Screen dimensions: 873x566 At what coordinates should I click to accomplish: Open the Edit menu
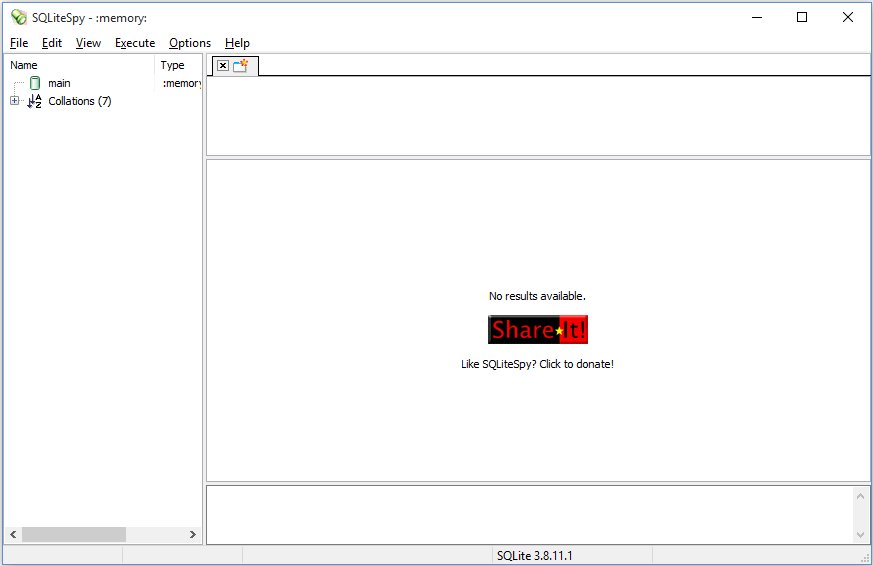coord(52,43)
